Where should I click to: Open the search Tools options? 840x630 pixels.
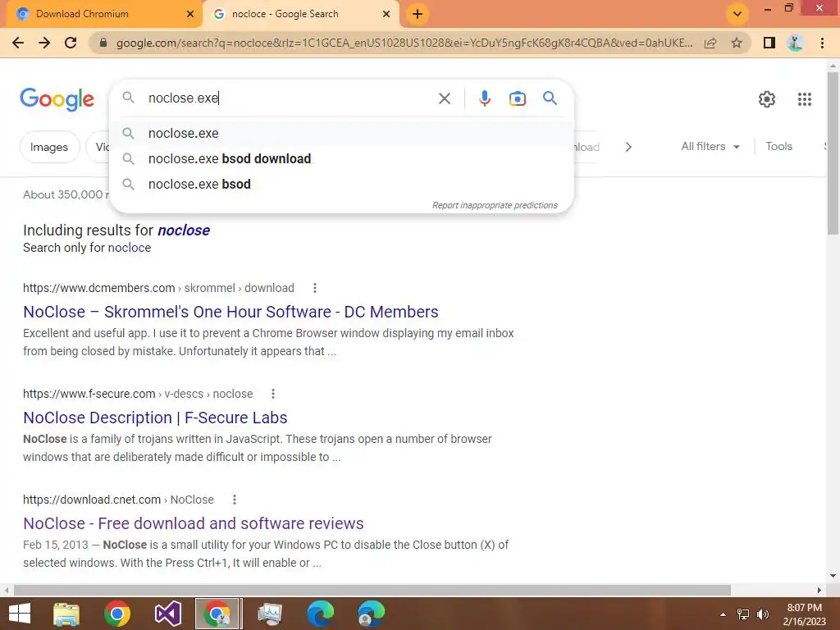tap(778, 146)
